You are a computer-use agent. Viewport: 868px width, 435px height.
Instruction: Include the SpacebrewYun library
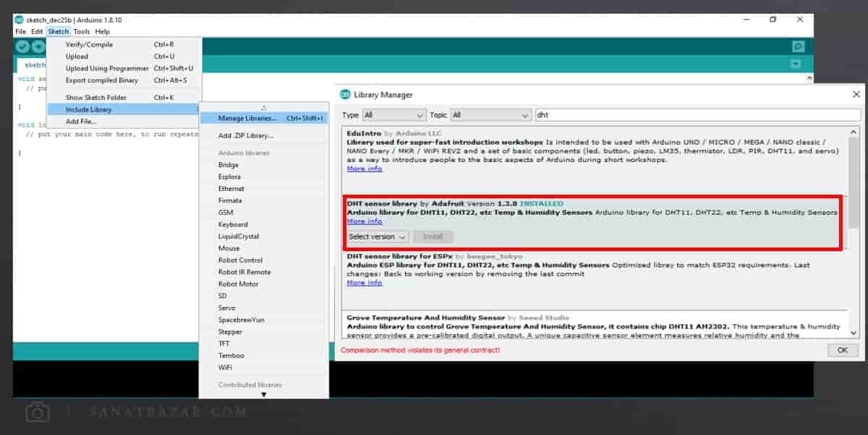click(x=264, y=320)
